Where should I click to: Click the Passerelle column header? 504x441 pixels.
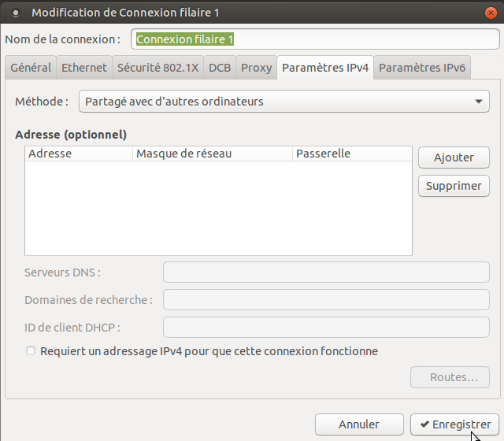coord(351,154)
